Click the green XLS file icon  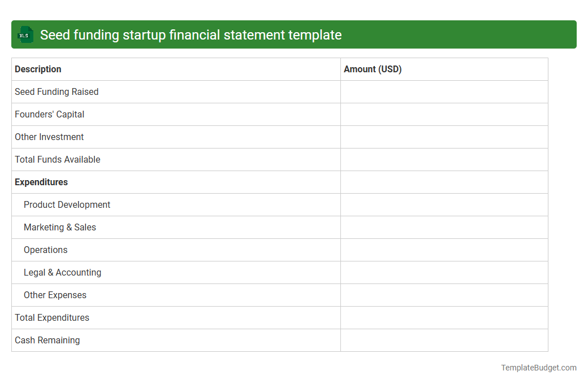tap(25, 34)
